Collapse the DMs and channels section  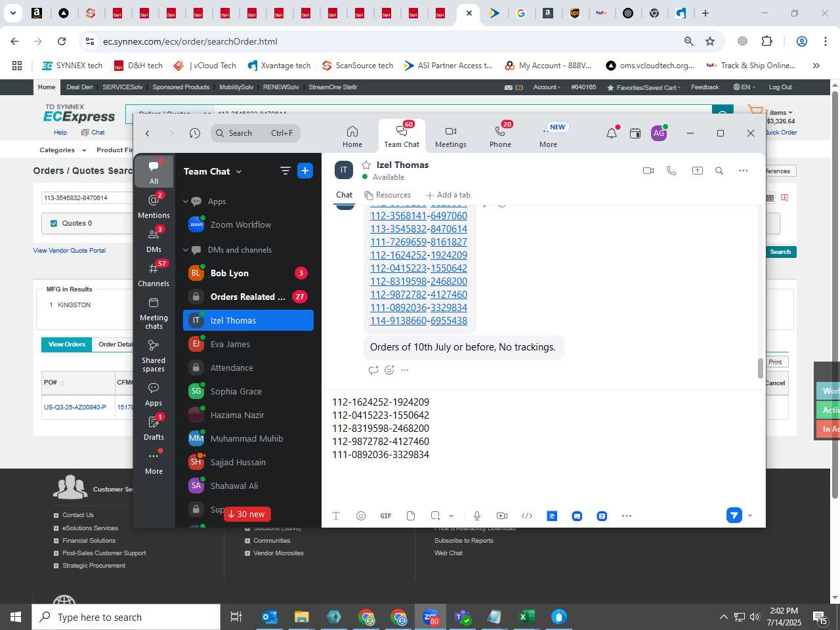tap(186, 250)
